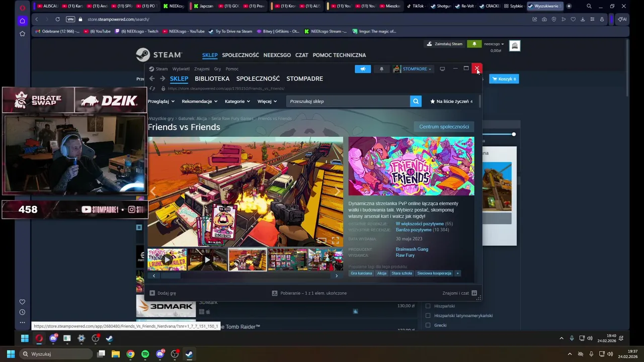Image resolution: width=644 pixels, height=362 pixels.
Task: Click the Windows Start button
Action: [x=10, y=354]
